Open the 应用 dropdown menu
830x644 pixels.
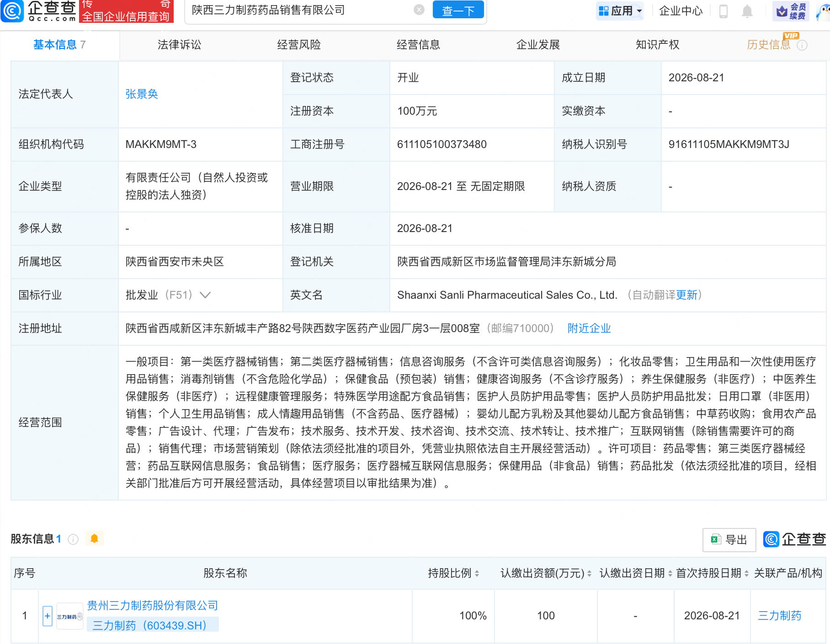coord(620,11)
